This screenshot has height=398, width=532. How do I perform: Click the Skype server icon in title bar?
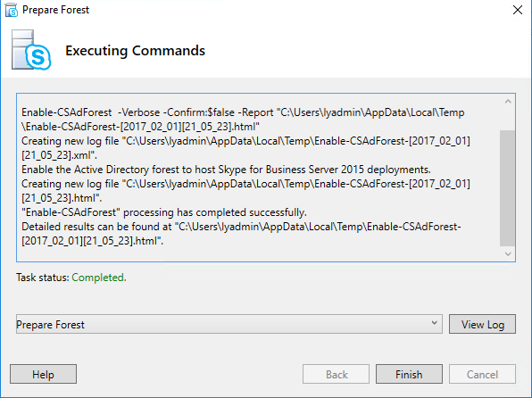[x=12, y=10]
